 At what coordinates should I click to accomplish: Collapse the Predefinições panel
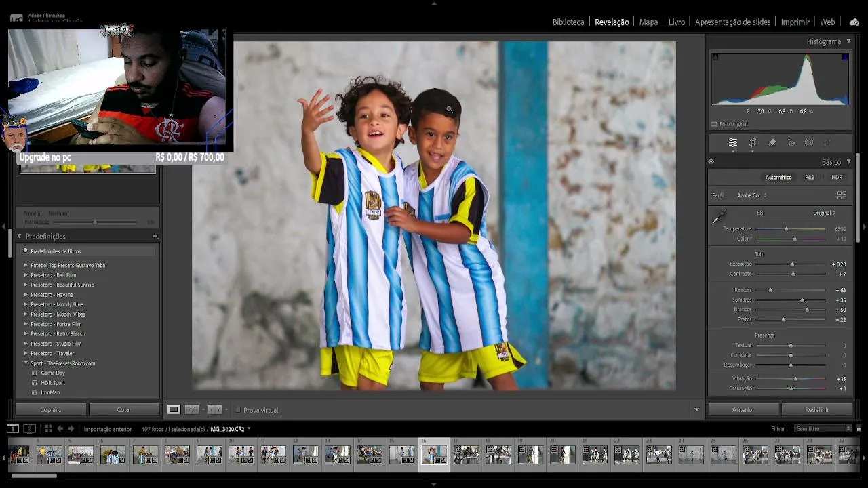pos(19,236)
